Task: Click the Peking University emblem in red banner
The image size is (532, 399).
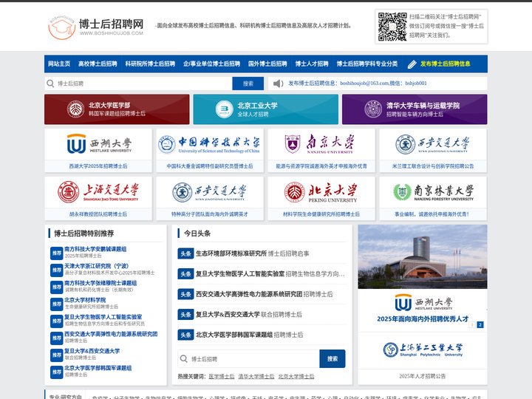Action: tap(75, 109)
